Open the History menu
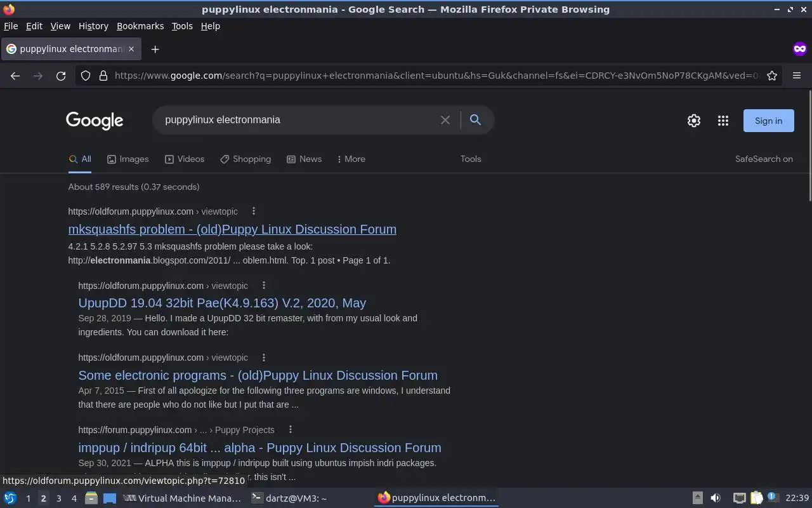 pyautogui.click(x=93, y=26)
